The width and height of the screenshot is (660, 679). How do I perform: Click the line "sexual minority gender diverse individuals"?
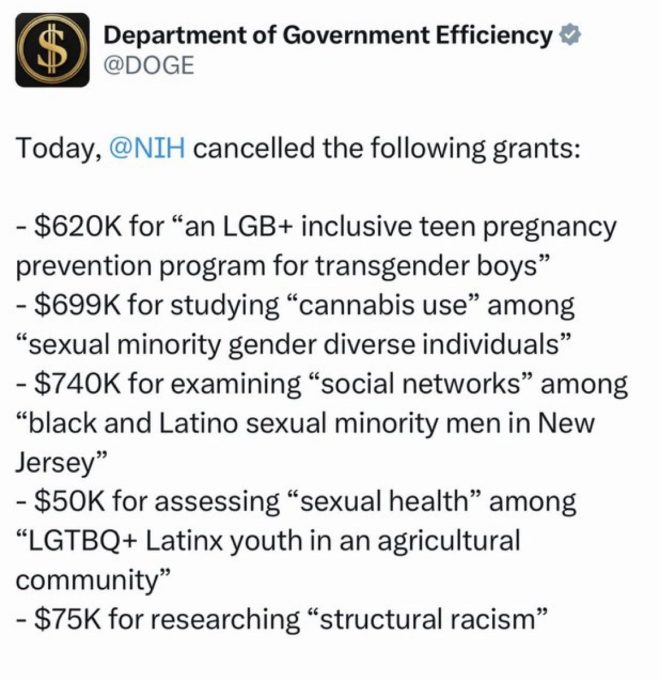[x=294, y=345]
